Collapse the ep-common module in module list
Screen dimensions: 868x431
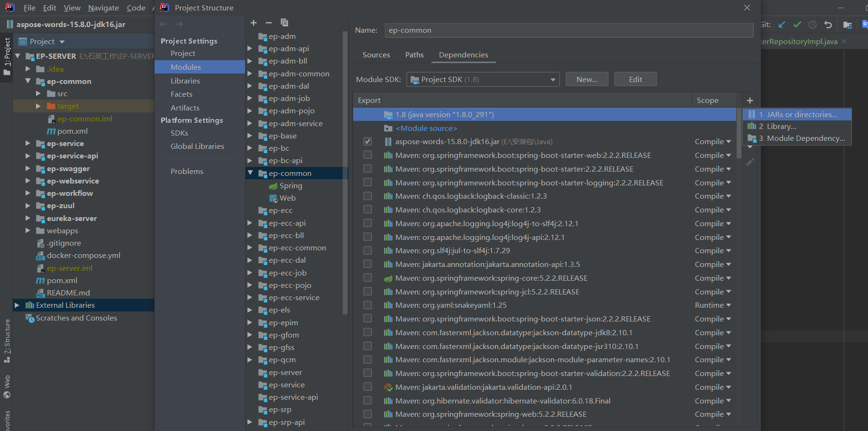click(250, 173)
